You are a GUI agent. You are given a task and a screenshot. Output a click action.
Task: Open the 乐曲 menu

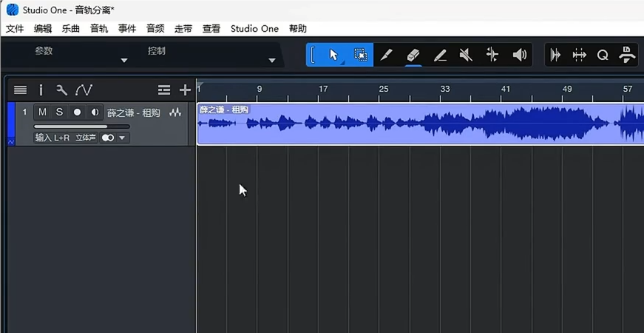point(71,29)
